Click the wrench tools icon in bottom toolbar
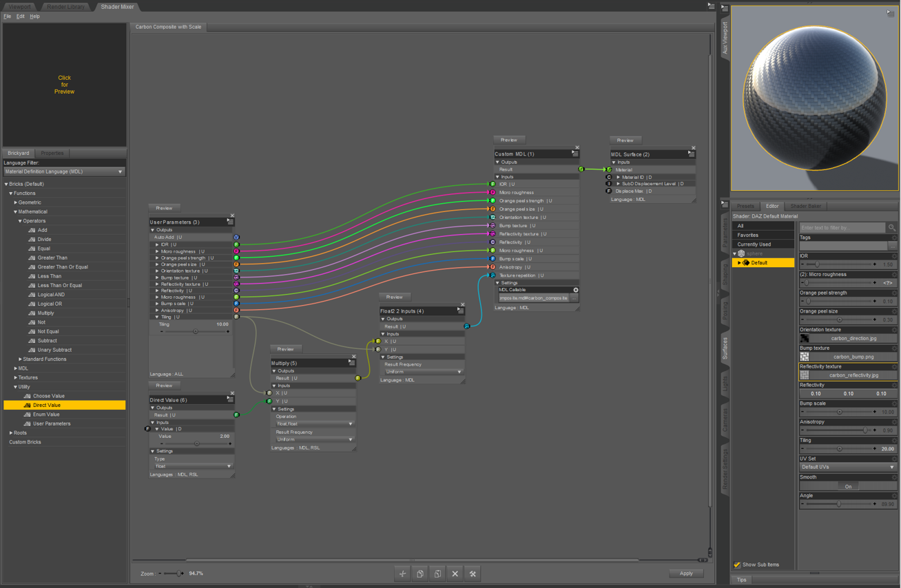The height and width of the screenshot is (588, 901). pyautogui.click(x=473, y=574)
